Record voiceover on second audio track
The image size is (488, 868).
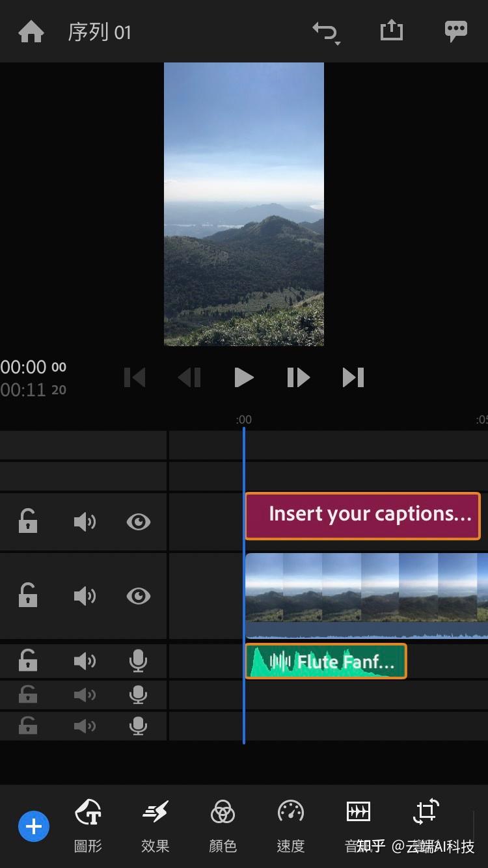pyautogui.click(x=138, y=695)
